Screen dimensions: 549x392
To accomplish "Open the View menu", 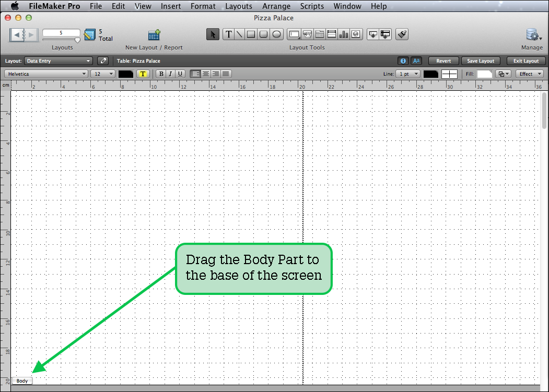I will point(143,6).
